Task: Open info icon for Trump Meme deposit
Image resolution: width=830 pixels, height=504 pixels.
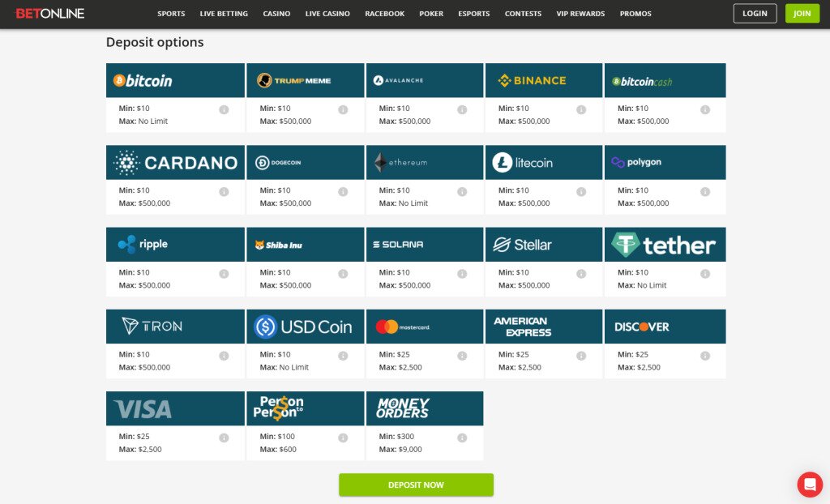Action: [343, 109]
